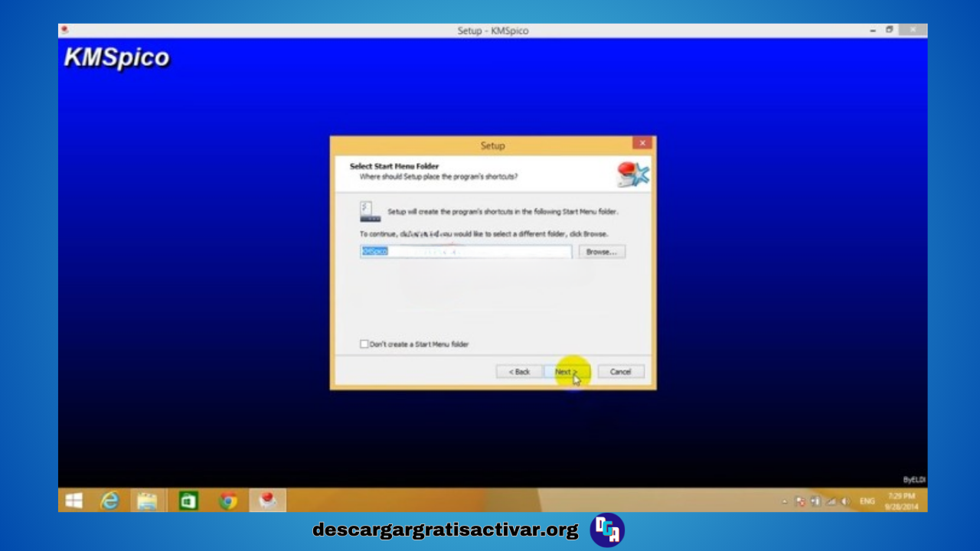Click the Start Menu folder name field
980x551 pixels.
tap(465, 252)
